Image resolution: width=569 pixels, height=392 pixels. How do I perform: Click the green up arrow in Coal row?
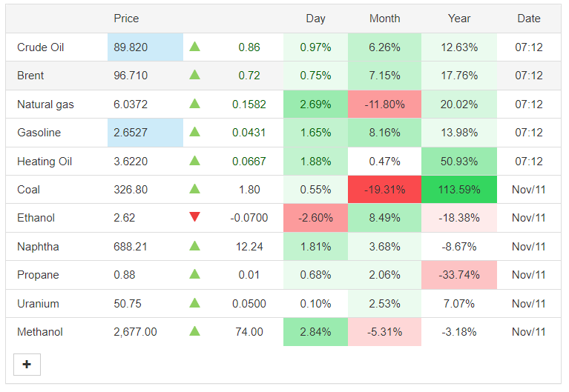[195, 188]
